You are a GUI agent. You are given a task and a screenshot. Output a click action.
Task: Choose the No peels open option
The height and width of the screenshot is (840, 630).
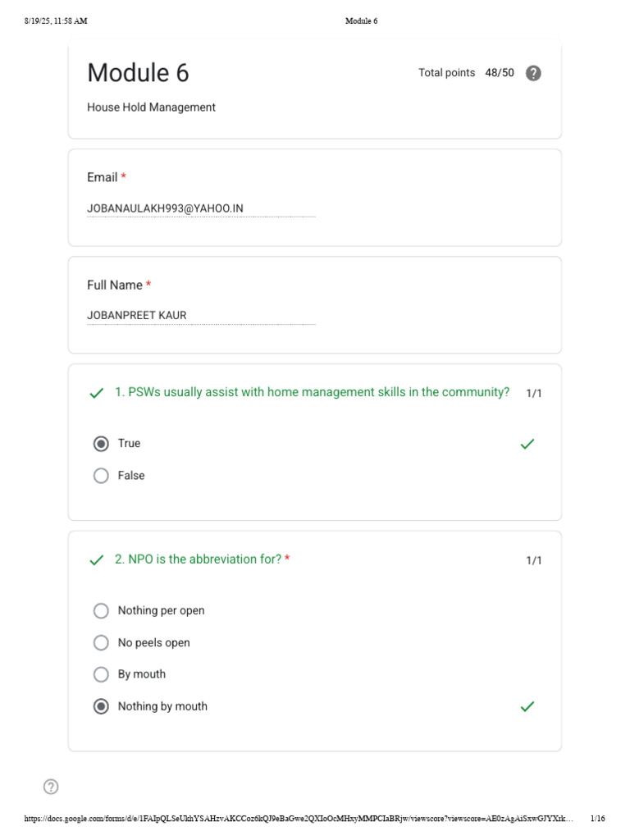point(101,642)
